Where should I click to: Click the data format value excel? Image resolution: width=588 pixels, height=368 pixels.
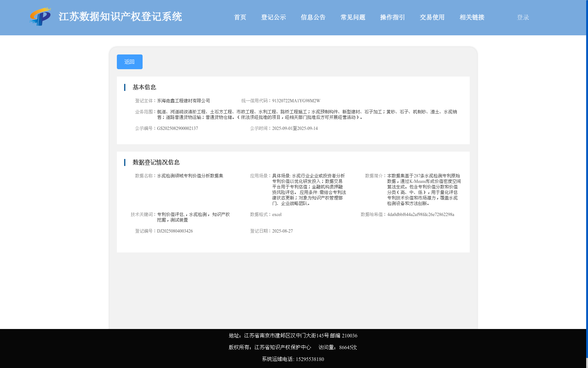pyautogui.click(x=277, y=215)
